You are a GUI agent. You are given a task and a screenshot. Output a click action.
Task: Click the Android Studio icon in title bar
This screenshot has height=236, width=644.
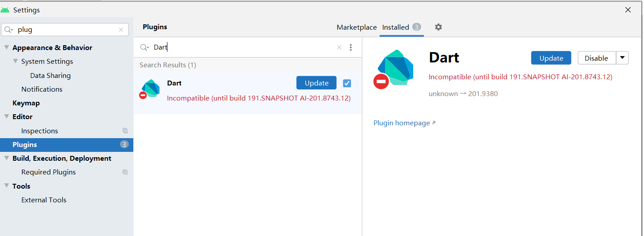pyautogui.click(x=5, y=10)
